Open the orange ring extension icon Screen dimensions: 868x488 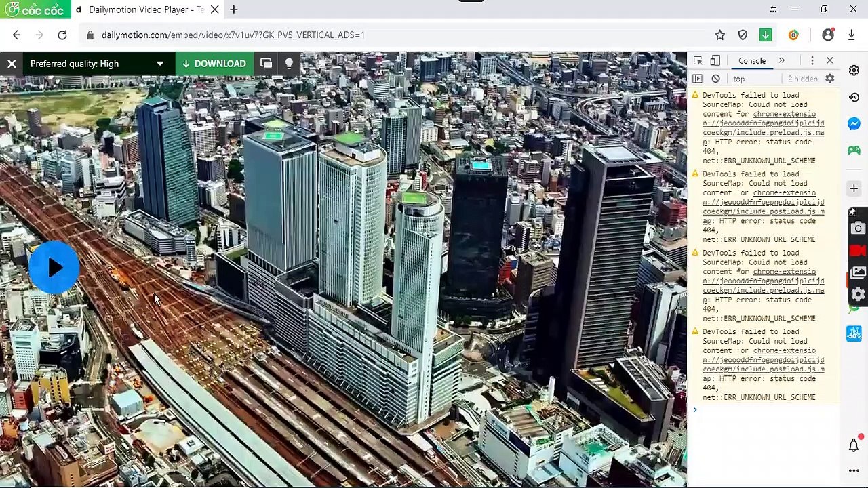coord(793,35)
